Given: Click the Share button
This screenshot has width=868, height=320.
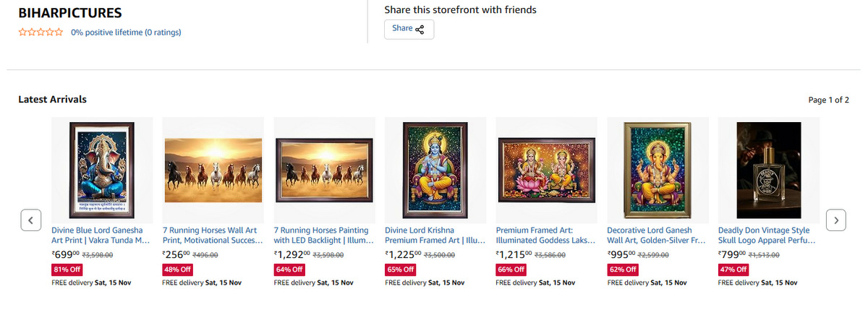Looking at the screenshot, I should [x=409, y=29].
